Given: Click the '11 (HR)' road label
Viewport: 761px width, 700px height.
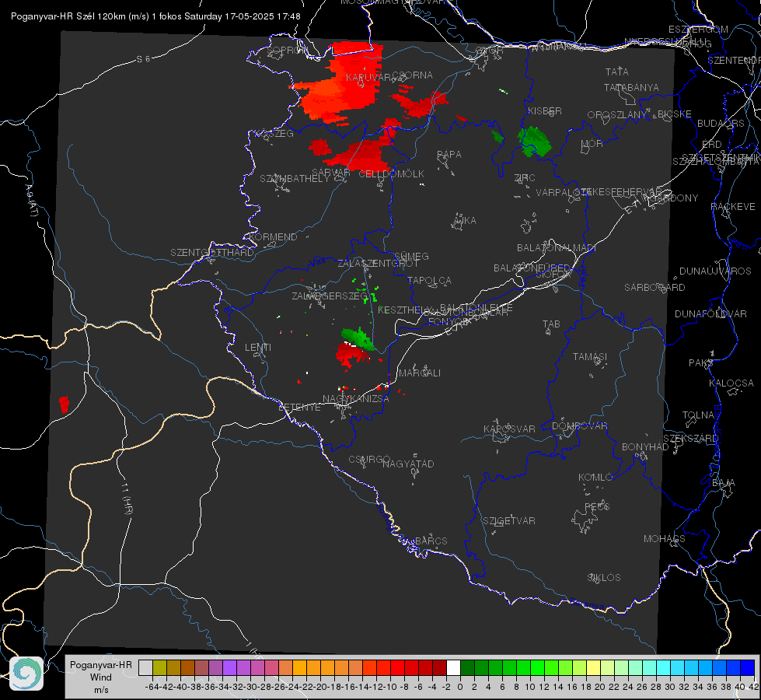Looking at the screenshot, I should point(127,499).
